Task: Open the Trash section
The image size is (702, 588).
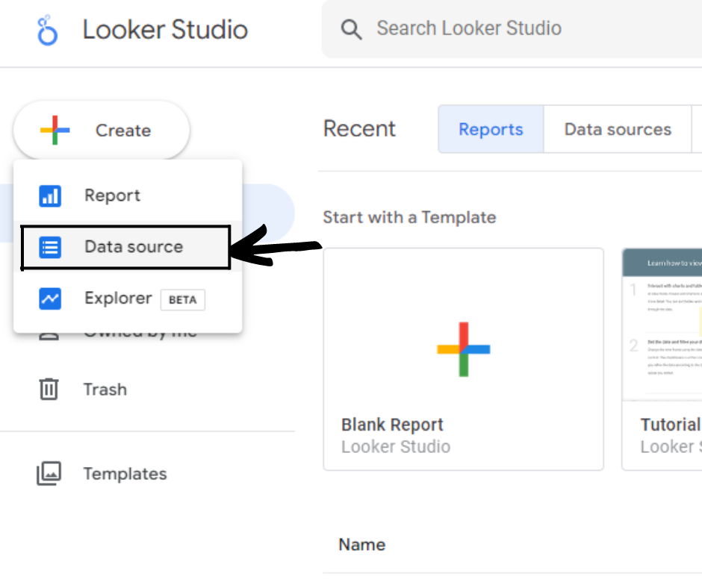Action: tap(105, 390)
